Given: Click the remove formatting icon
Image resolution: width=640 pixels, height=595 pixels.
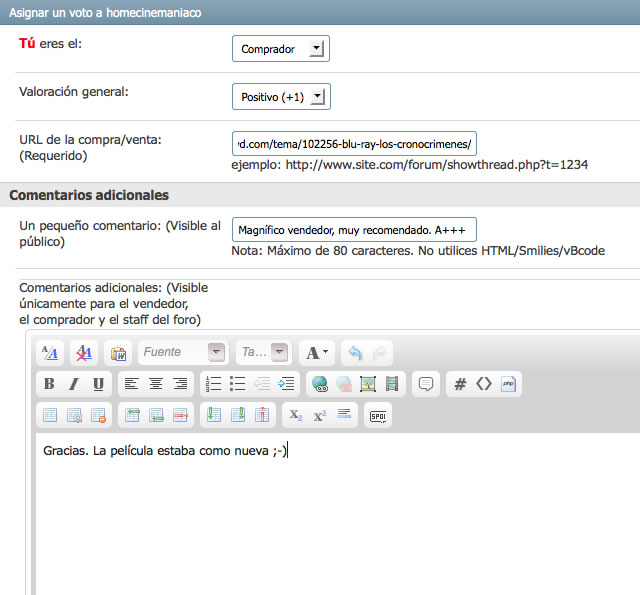Looking at the screenshot, I should coord(83,353).
